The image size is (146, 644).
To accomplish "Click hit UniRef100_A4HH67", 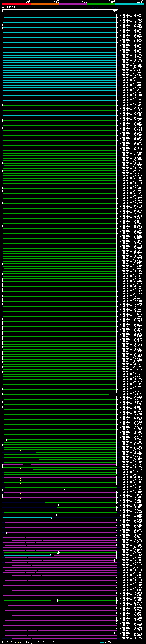I will click(x=131, y=555).
